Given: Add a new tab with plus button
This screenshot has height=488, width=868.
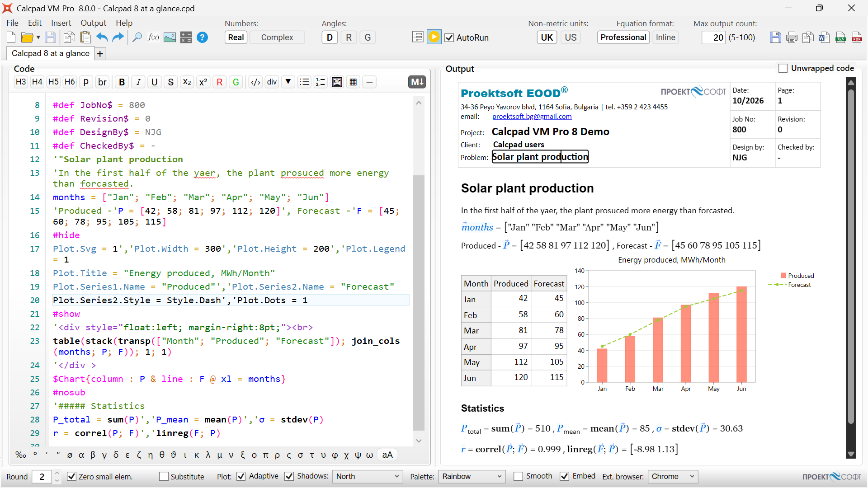Looking at the screenshot, I should tap(100, 54).
